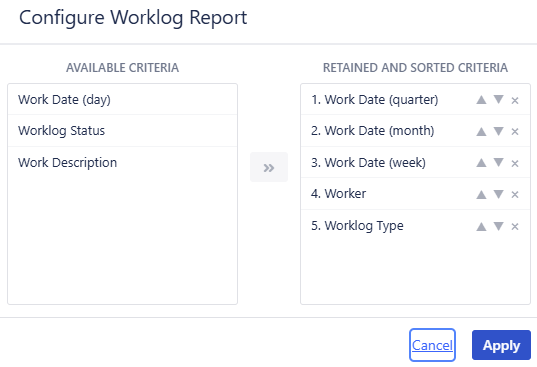Move Work Date (quarter) up arrow
537x367 pixels.
(481, 100)
